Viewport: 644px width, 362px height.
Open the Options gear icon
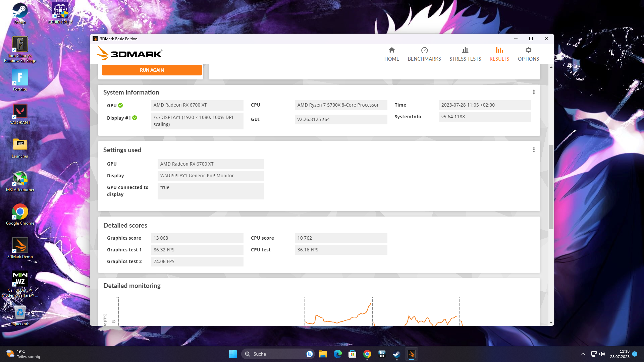[x=528, y=50]
